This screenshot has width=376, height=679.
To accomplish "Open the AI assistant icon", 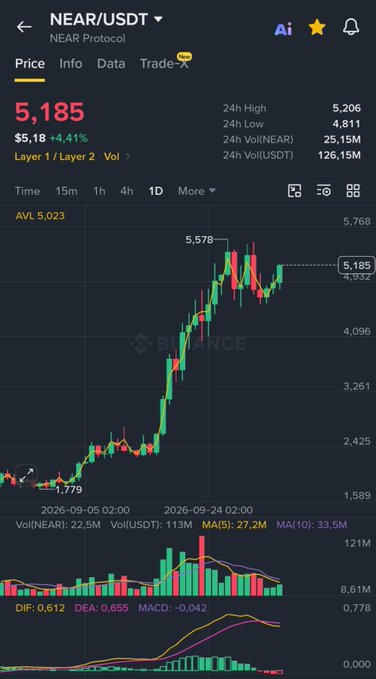I will 283,29.
